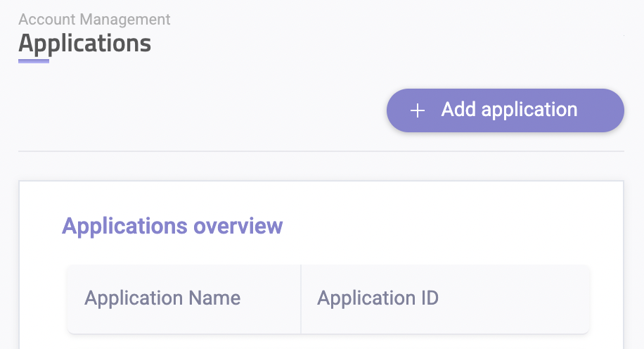Sort by the Application Name column
This screenshot has height=349, width=644.
(162, 298)
